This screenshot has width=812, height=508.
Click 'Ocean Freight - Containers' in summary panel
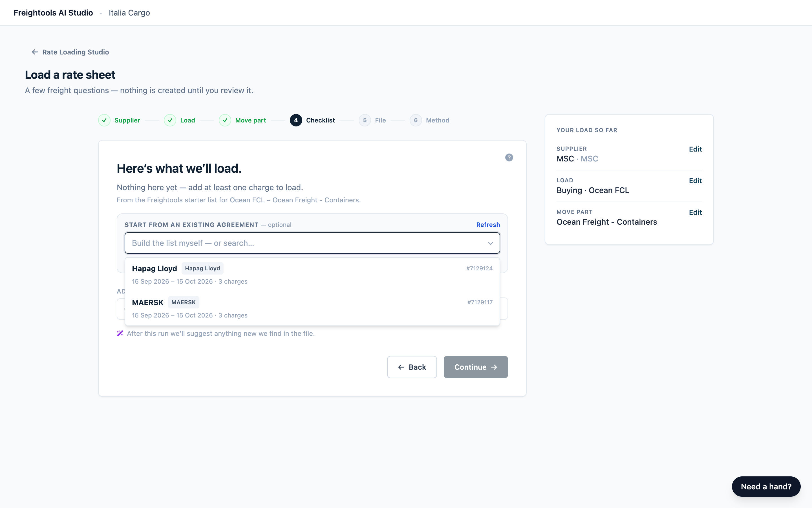pyautogui.click(x=607, y=222)
